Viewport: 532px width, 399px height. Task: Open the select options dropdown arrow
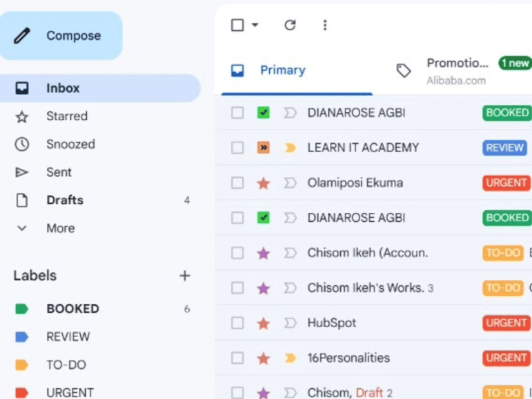point(255,25)
